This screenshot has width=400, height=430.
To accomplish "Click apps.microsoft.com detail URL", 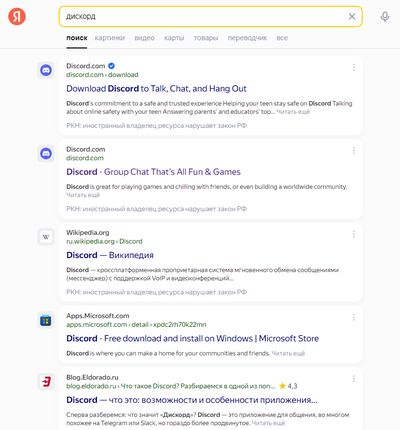I will (136, 325).
